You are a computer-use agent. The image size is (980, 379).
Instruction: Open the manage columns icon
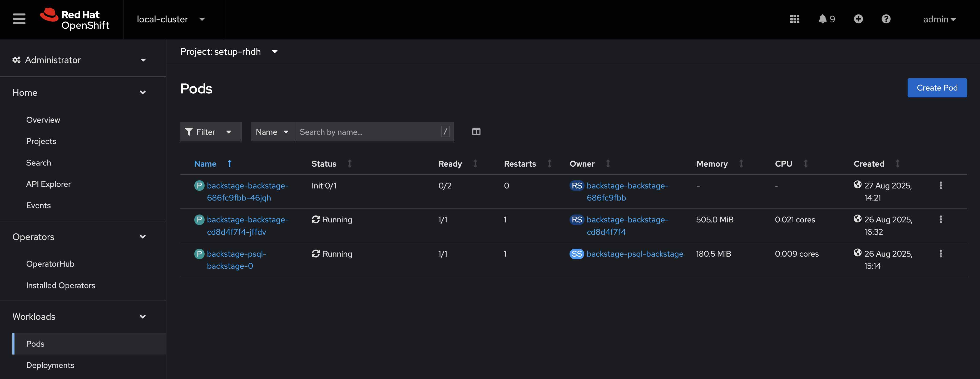476,132
